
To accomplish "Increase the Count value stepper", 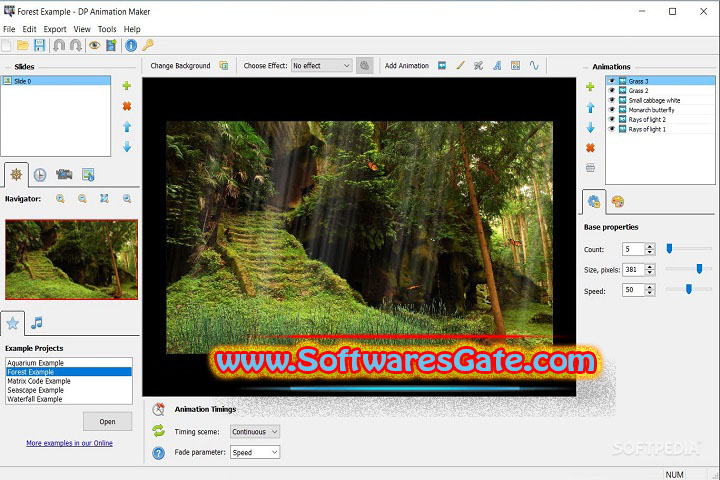I will [x=650, y=246].
